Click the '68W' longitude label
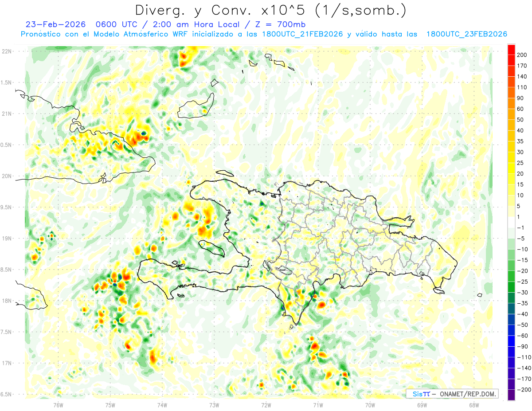The width and height of the screenshot is (532, 411). (x=474, y=405)
